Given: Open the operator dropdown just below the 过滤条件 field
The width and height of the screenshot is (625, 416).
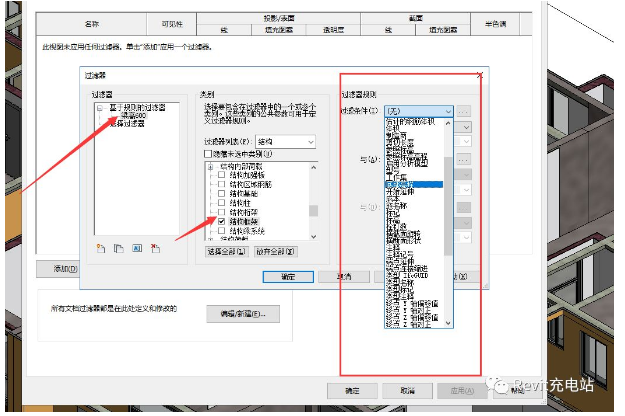Looking at the screenshot, I should coord(466,128).
